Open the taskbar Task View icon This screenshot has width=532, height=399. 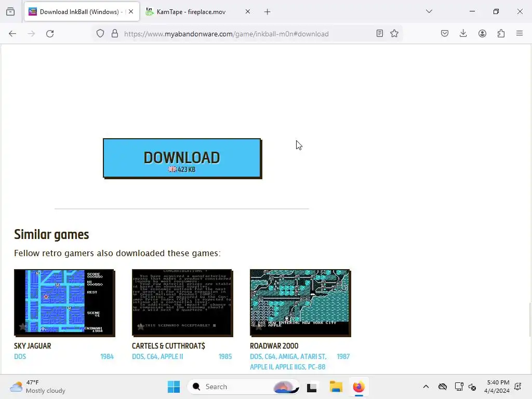tap(312, 387)
